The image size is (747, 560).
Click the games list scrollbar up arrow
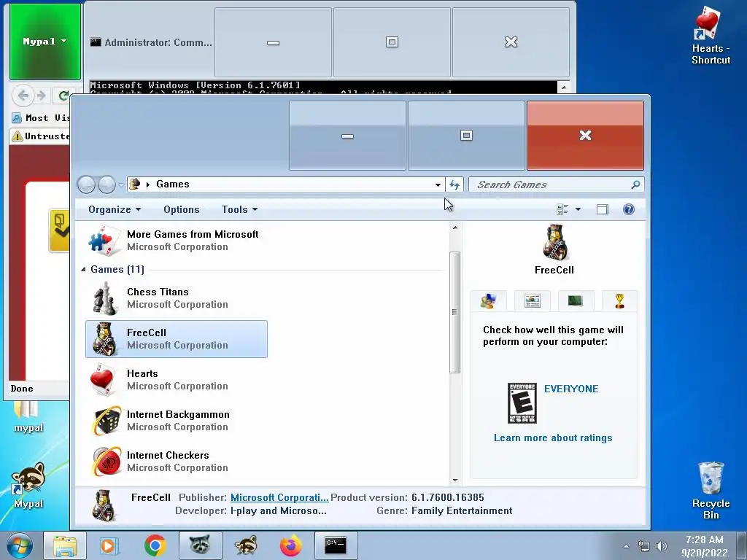pos(455,227)
